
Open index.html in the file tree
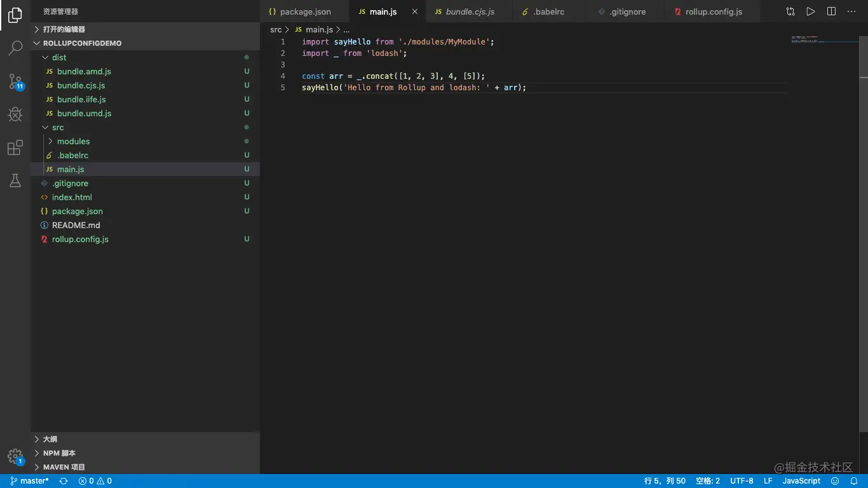click(x=145, y=197)
